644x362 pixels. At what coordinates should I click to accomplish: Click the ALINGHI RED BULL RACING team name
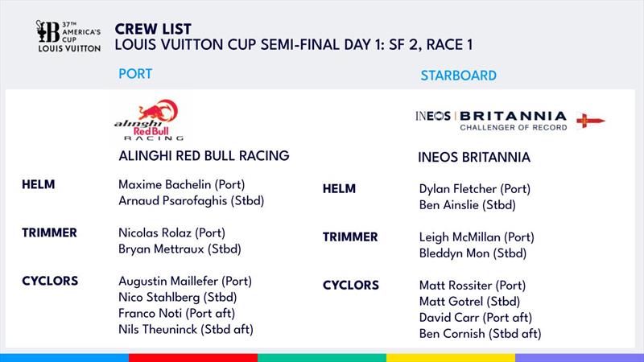pyautogui.click(x=204, y=156)
